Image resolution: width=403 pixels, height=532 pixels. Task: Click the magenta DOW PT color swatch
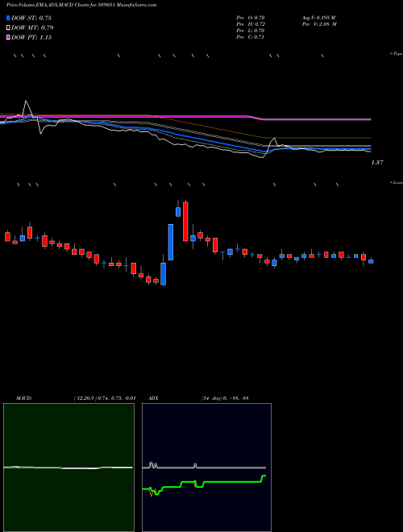click(9, 37)
